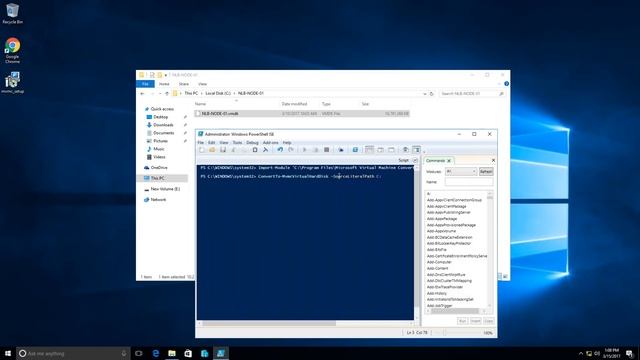Screen dimensions: 640x360
Task: Select Quick access in Explorer sidebar
Action: click(x=162, y=109)
